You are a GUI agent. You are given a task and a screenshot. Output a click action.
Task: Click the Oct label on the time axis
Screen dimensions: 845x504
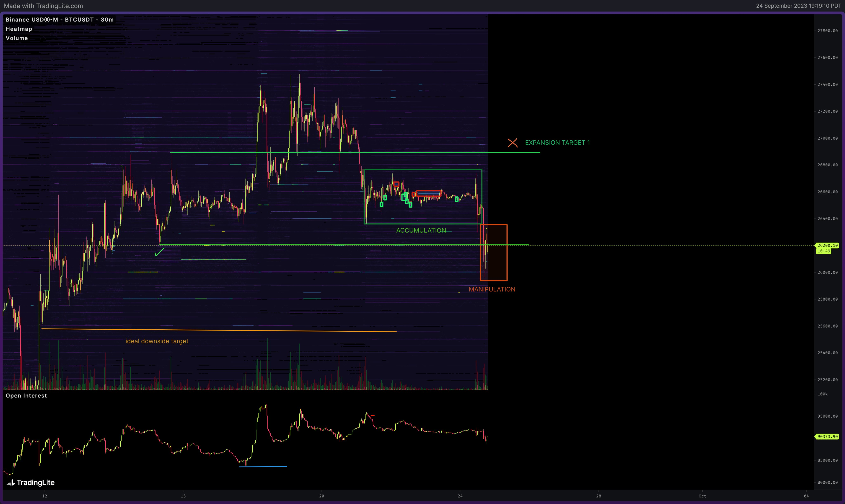click(x=702, y=496)
